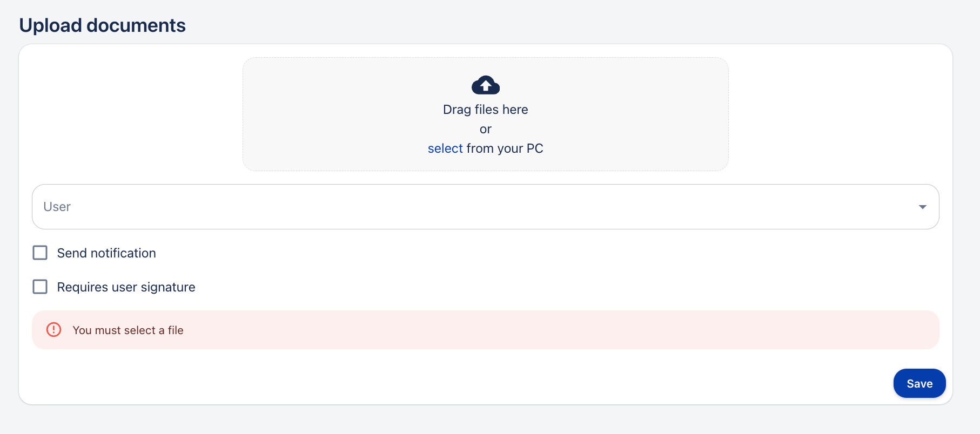Tick the Send notification checkbox
The height and width of the screenshot is (434, 980).
[40, 253]
